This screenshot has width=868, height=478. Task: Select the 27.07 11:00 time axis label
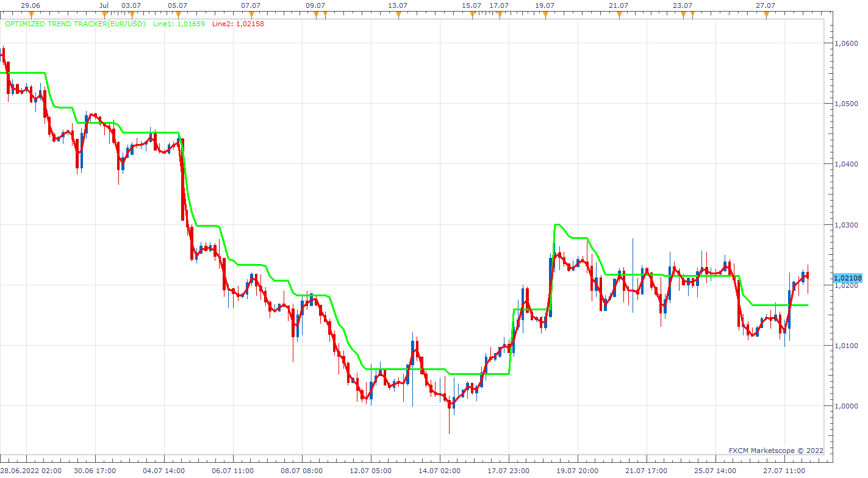tap(784, 471)
